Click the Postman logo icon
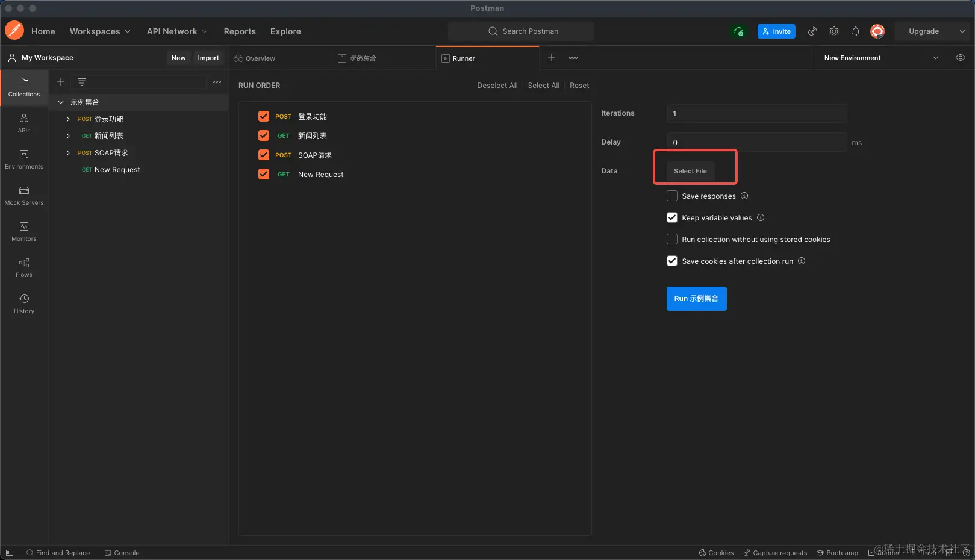Viewport: 975px width, 560px height. 14,31
